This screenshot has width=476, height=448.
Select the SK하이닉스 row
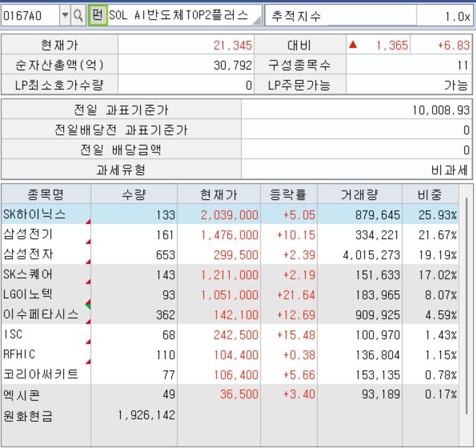tap(230, 214)
